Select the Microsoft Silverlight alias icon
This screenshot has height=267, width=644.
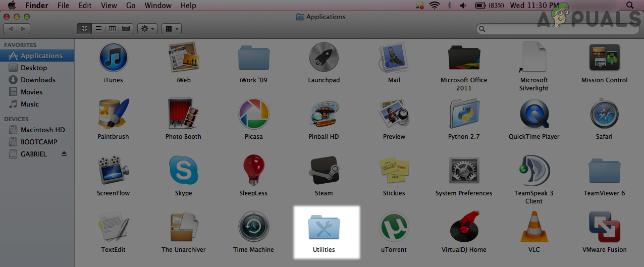(x=534, y=58)
